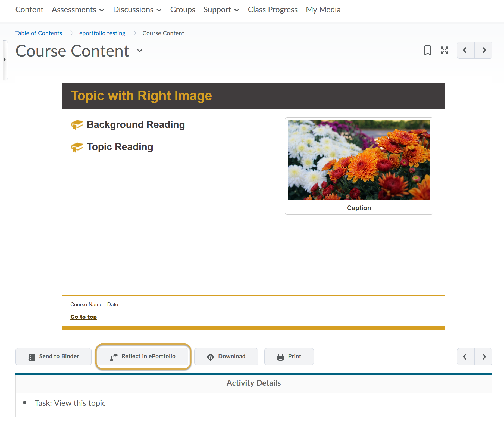
Task: Click the bookmark icon
Action: tap(427, 50)
